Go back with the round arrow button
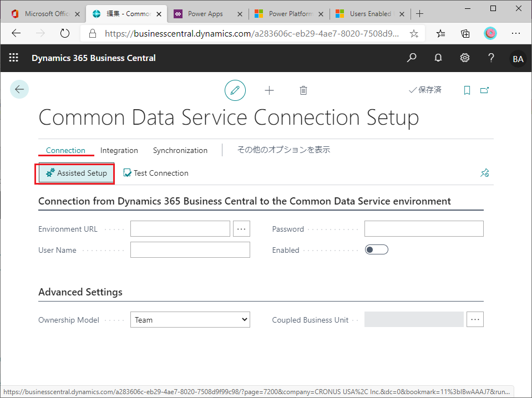 [19, 89]
